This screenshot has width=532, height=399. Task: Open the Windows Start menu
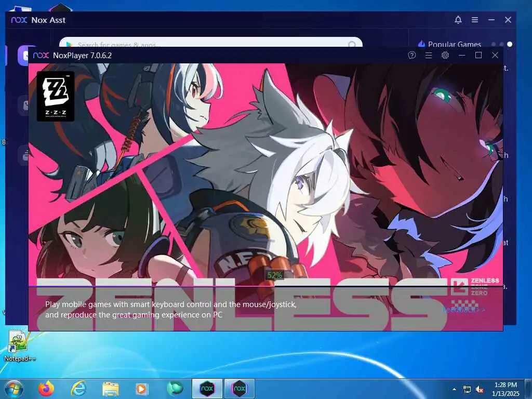[14, 389]
